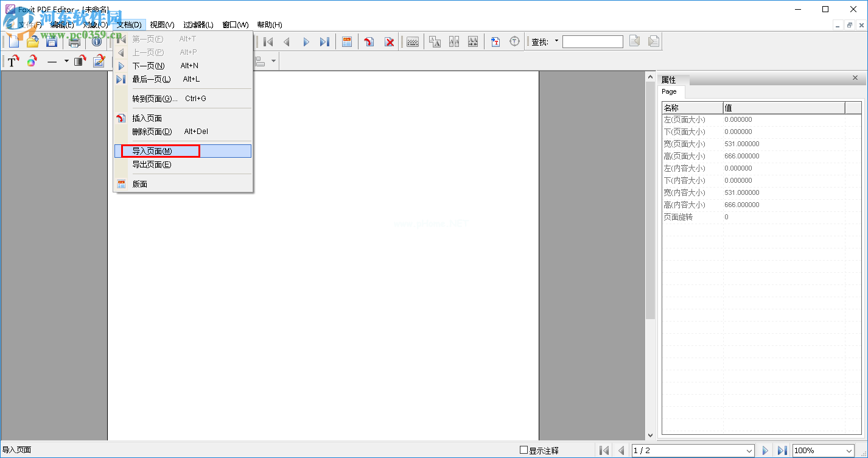This screenshot has height=458, width=868.
Task: Open the 过滤器(L) menu
Action: click(198, 25)
